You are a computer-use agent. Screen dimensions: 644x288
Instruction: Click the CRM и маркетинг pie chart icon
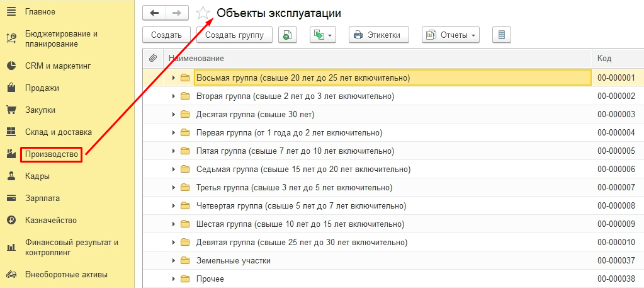(x=11, y=66)
